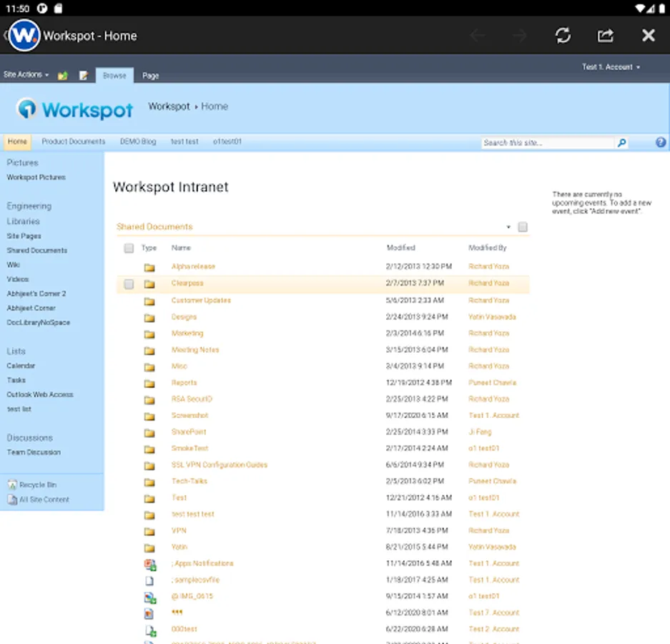Click the Marketing folder icon
The height and width of the screenshot is (644, 670).
pyautogui.click(x=149, y=334)
